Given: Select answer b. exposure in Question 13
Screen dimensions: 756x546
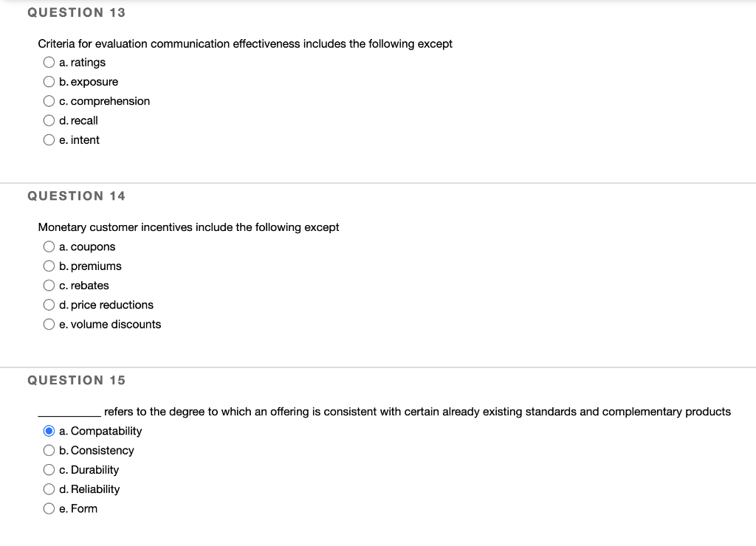Looking at the screenshot, I should point(49,81).
